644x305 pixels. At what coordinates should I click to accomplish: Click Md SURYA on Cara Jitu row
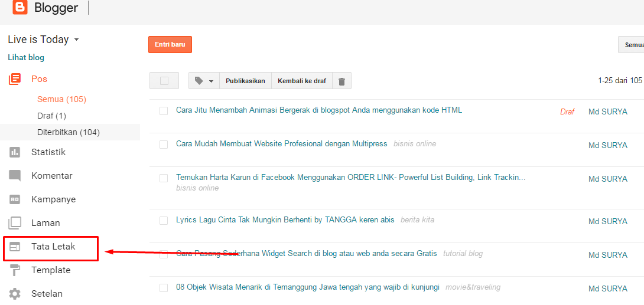pyautogui.click(x=608, y=111)
